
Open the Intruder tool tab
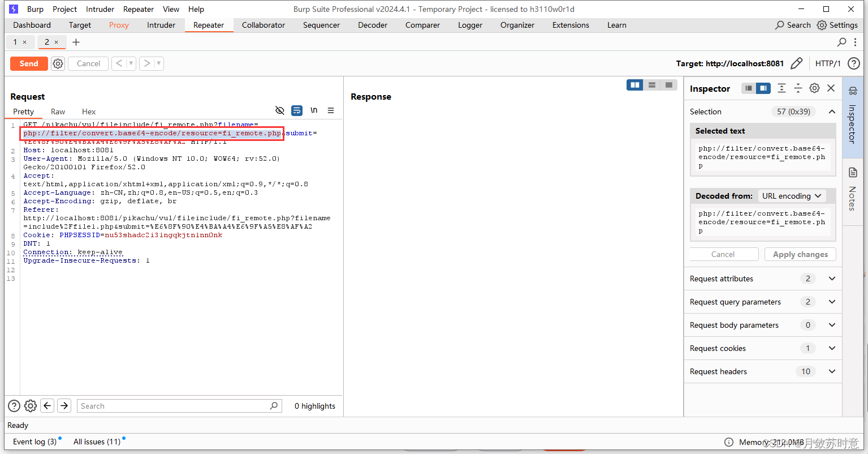[x=161, y=25]
